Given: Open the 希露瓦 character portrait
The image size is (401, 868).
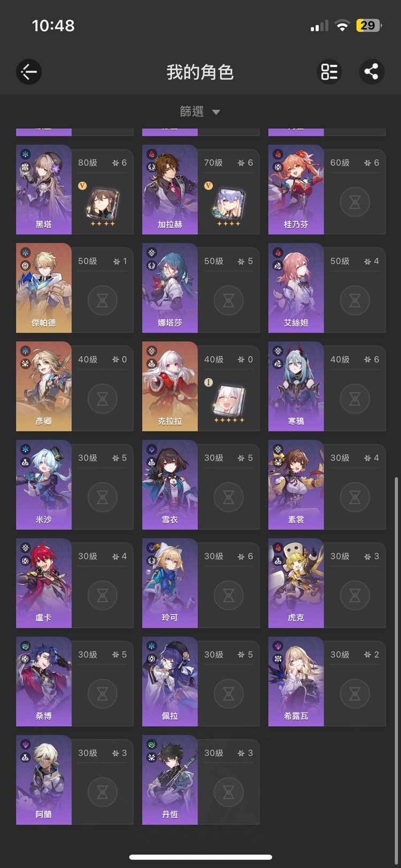Looking at the screenshot, I should [296, 681].
